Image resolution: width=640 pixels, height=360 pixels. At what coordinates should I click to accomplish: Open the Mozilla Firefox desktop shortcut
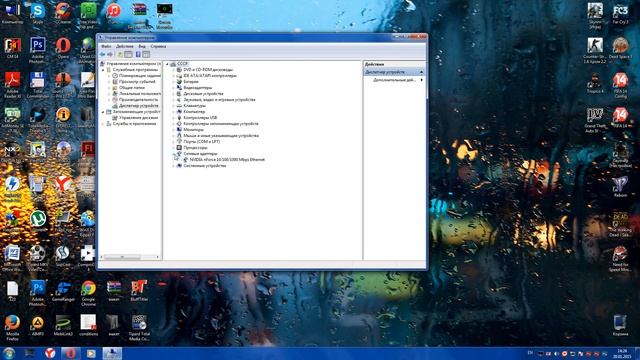click(12, 327)
